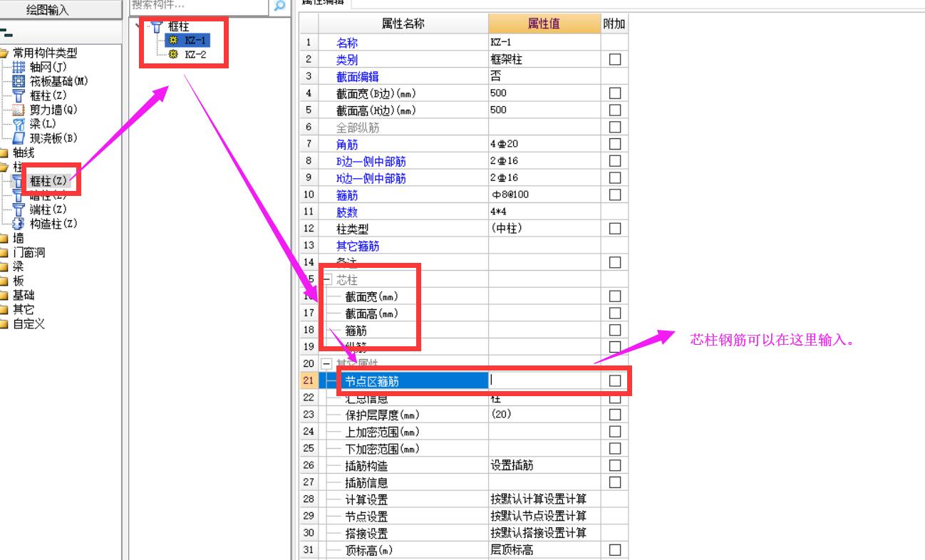Screen dimensions: 925x560
Task: Tick the 附加 checkbox for B边一侧中部筋
Action: coord(615,161)
